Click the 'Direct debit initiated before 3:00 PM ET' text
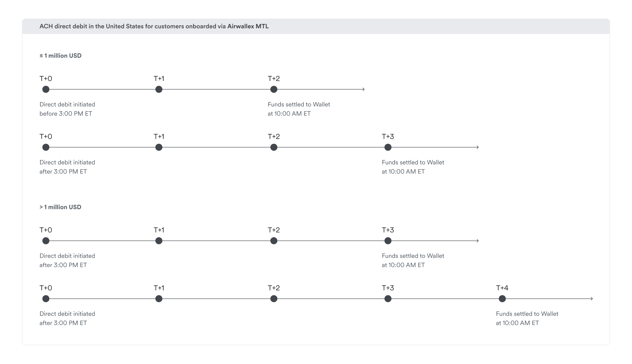 tap(67, 109)
